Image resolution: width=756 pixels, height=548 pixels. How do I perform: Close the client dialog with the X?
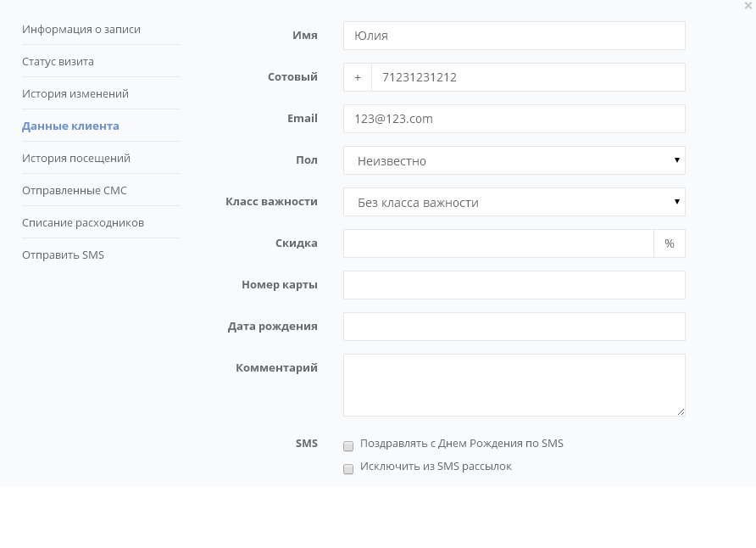pyautogui.click(x=748, y=5)
